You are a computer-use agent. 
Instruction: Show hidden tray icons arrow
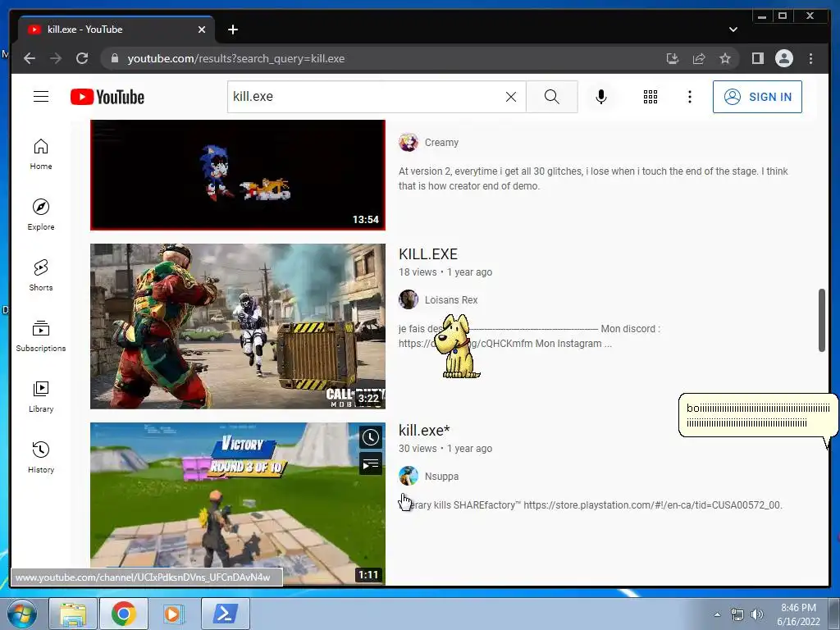point(717,614)
